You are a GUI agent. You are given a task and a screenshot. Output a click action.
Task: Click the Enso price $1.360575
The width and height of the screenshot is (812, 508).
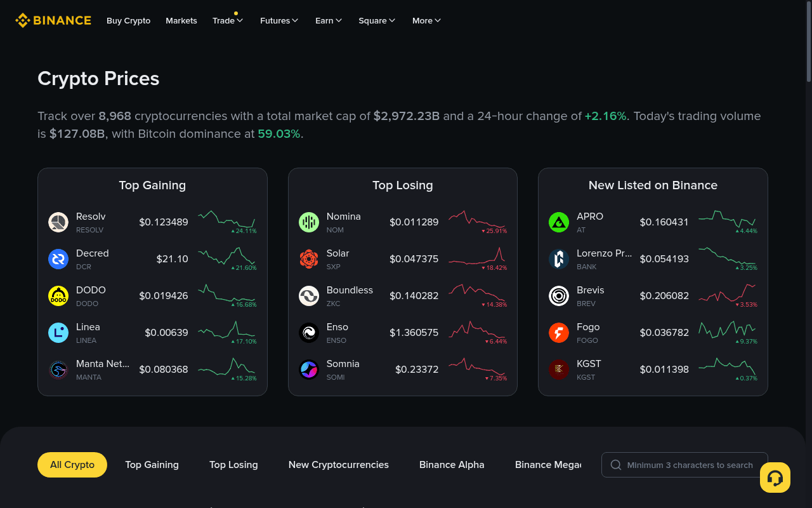click(x=414, y=333)
